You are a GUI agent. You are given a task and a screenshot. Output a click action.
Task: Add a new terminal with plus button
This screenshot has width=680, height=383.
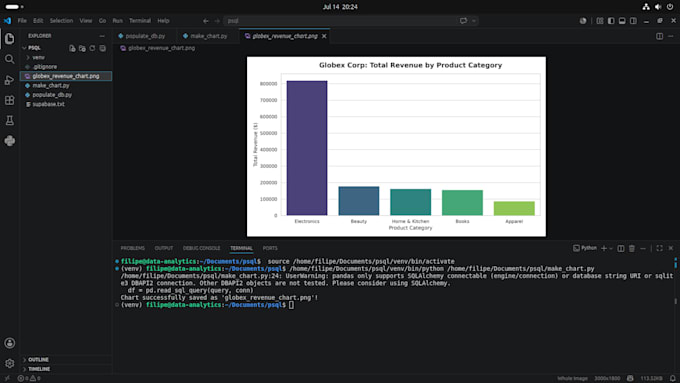(604, 248)
